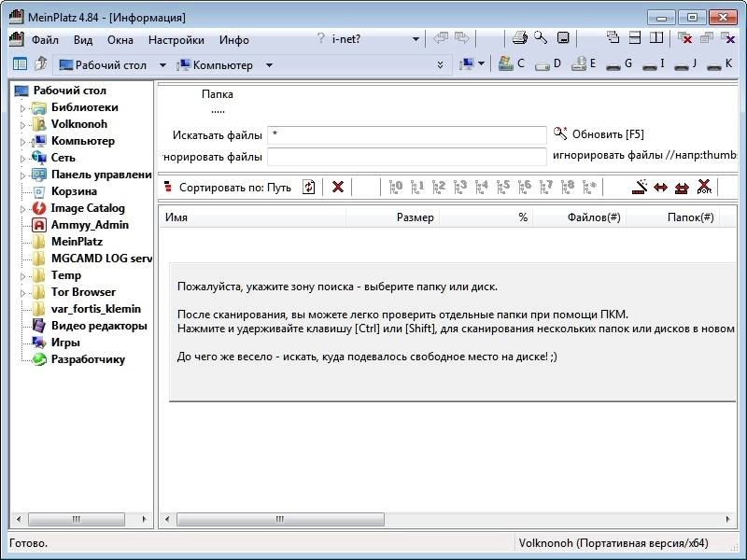Click Сортировать по: Путь button
747x560 pixels.
(228, 188)
